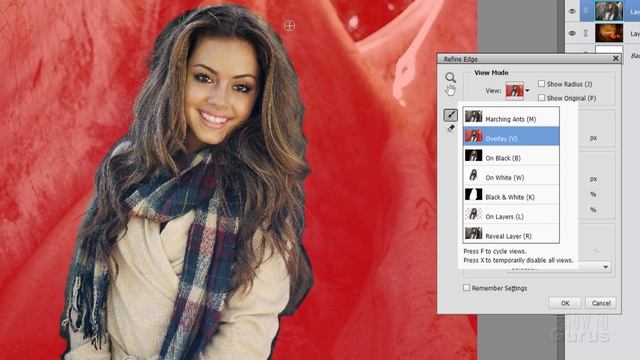Image resolution: width=640 pixels, height=360 pixels.
Task: Select the white Background layer thumbnail
Action: tap(609, 50)
